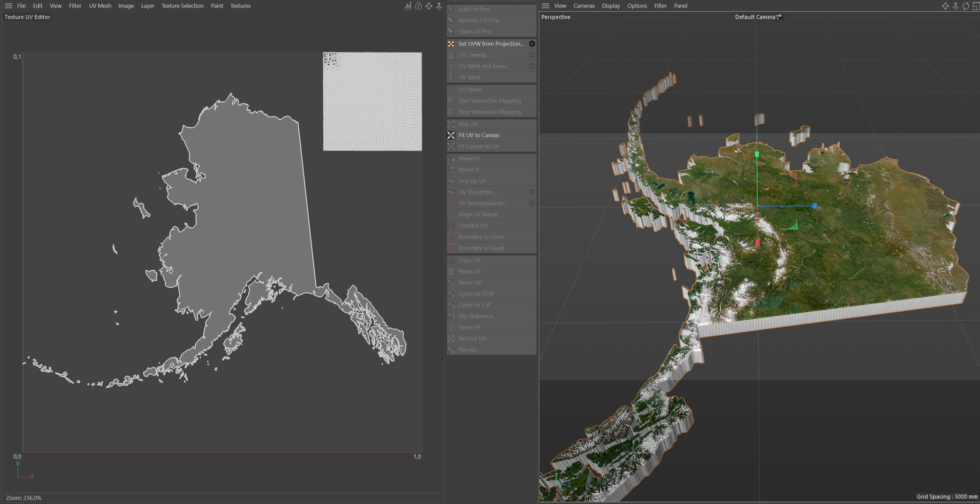Click the pan arrows icon in UV editor
Image resolution: width=980 pixels, height=504 pixels.
(429, 6)
